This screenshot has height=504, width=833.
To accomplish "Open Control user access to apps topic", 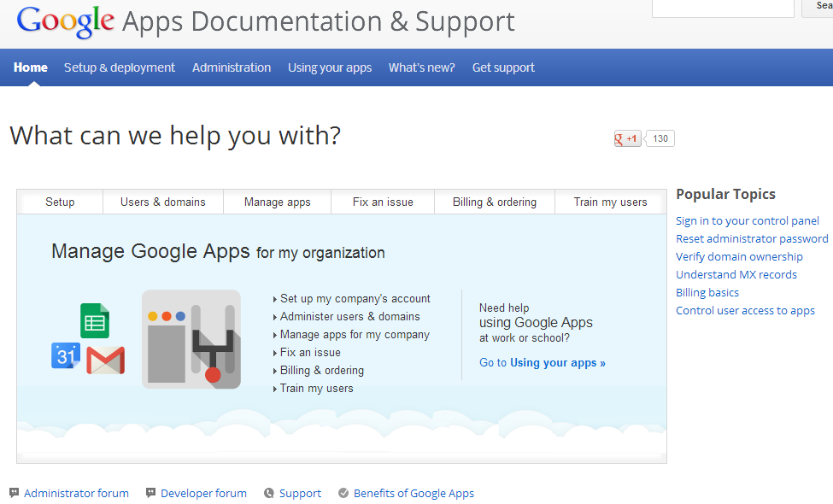I will (745, 311).
